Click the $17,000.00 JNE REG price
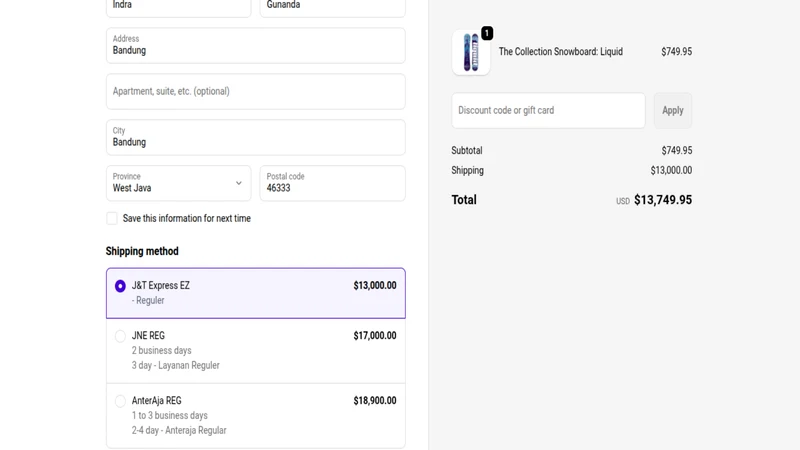 pyautogui.click(x=375, y=336)
